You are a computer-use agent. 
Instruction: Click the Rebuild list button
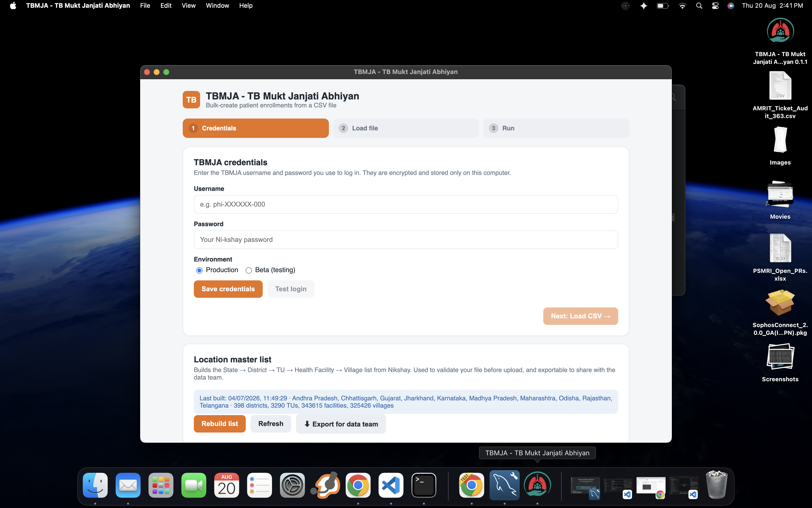point(220,424)
